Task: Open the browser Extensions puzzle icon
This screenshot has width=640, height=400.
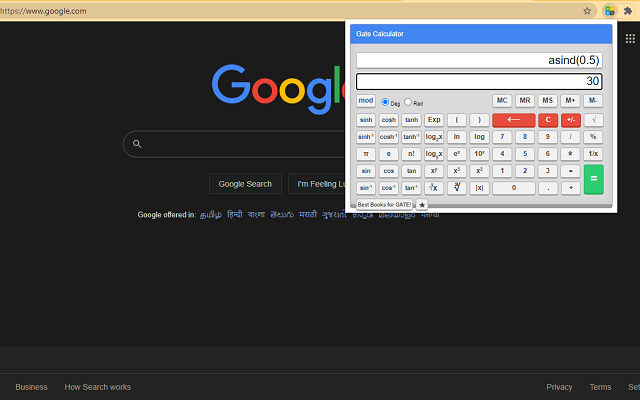Action: tap(628, 11)
